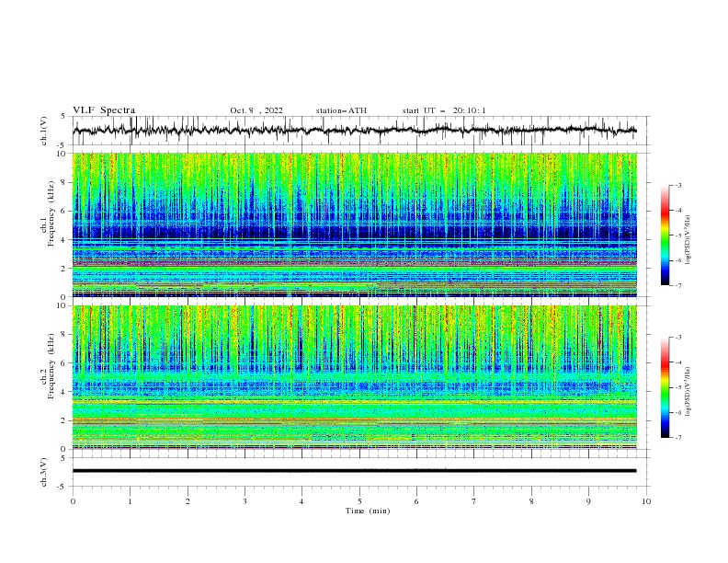The image size is (728, 563).
Task: Click the time axis tick label '8'
Action: [531, 501]
